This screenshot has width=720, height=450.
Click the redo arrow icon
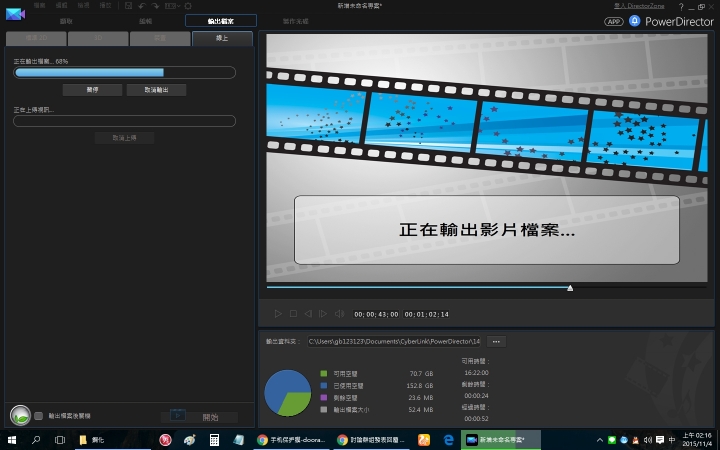click(155, 6)
